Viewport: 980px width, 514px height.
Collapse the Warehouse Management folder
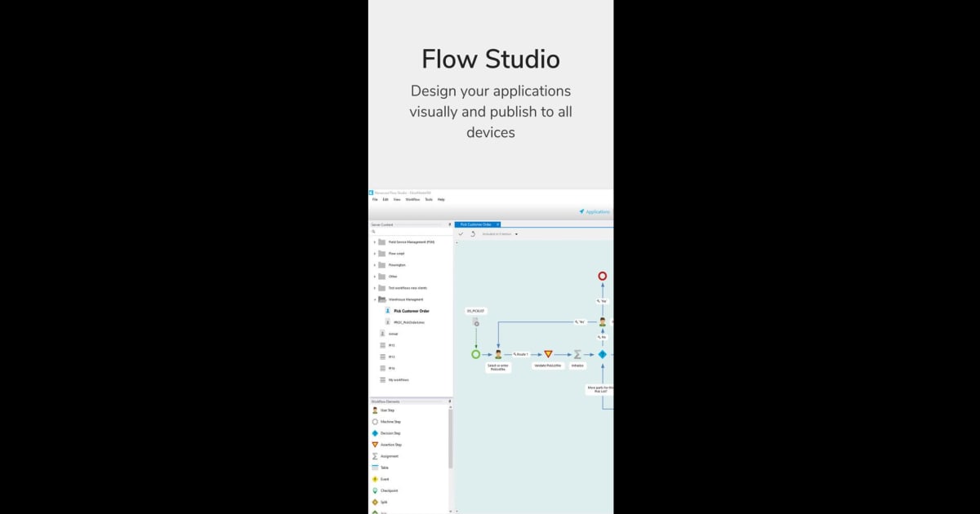click(374, 299)
